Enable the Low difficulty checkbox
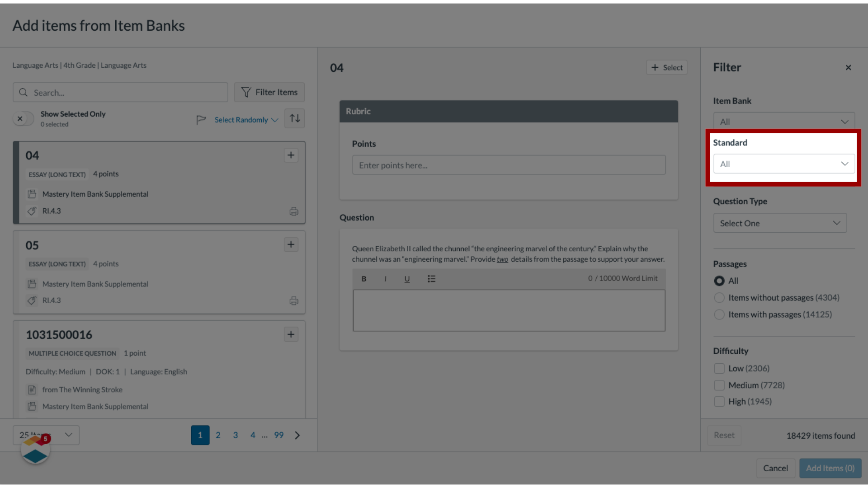Viewport: 868px width, 488px height. [x=719, y=368]
